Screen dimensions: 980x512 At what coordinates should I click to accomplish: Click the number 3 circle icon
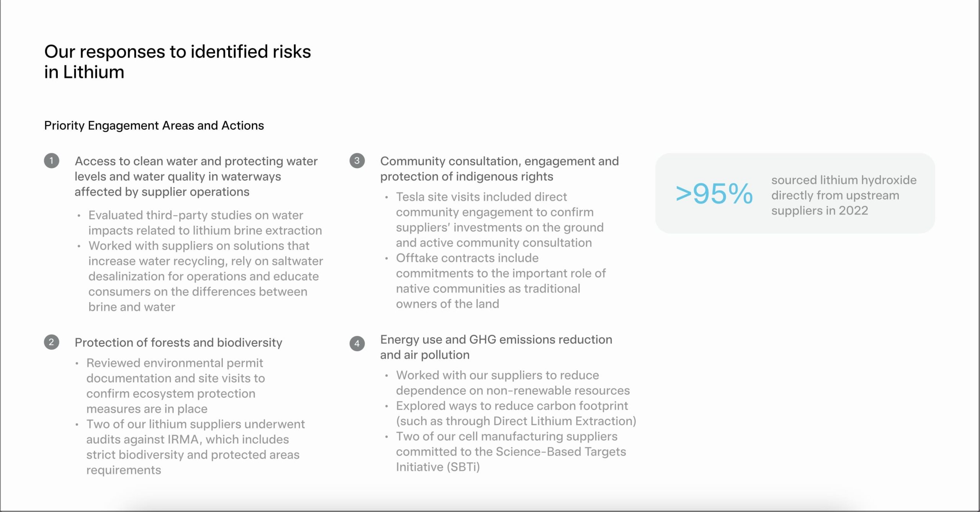click(357, 161)
